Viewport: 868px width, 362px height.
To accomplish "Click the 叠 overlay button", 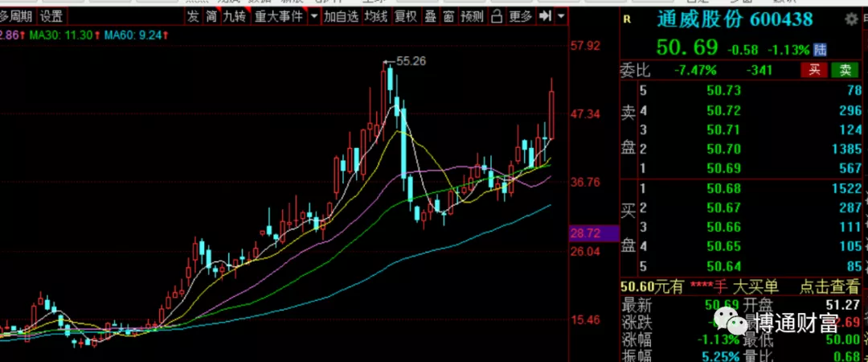I will (430, 17).
